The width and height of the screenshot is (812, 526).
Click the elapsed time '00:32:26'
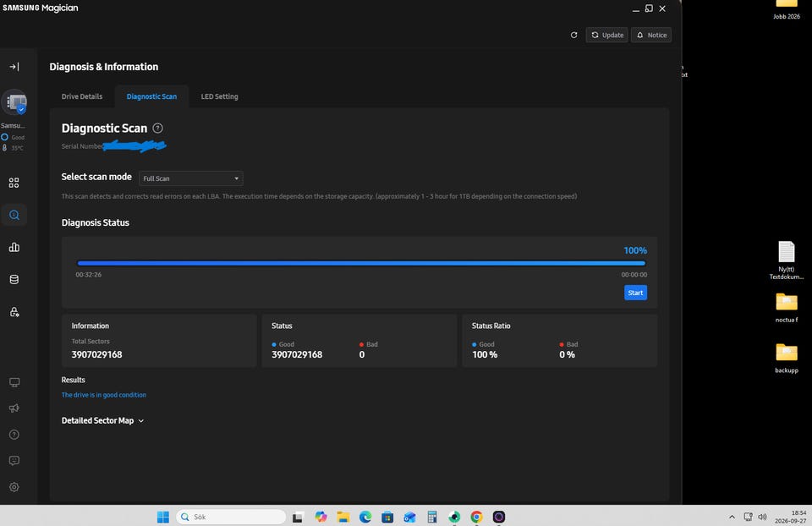tap(89, 275)
